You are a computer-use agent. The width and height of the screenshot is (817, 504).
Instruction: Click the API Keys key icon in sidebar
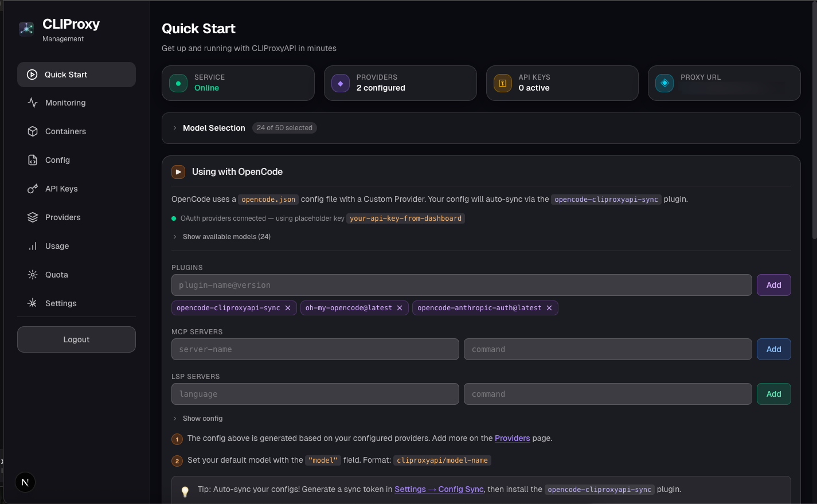coord(33,189)
